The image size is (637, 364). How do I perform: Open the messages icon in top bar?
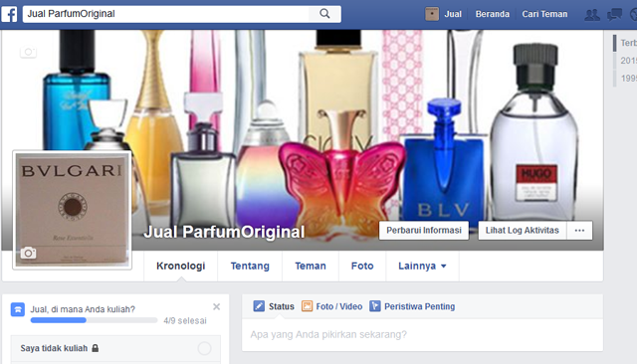614,15
